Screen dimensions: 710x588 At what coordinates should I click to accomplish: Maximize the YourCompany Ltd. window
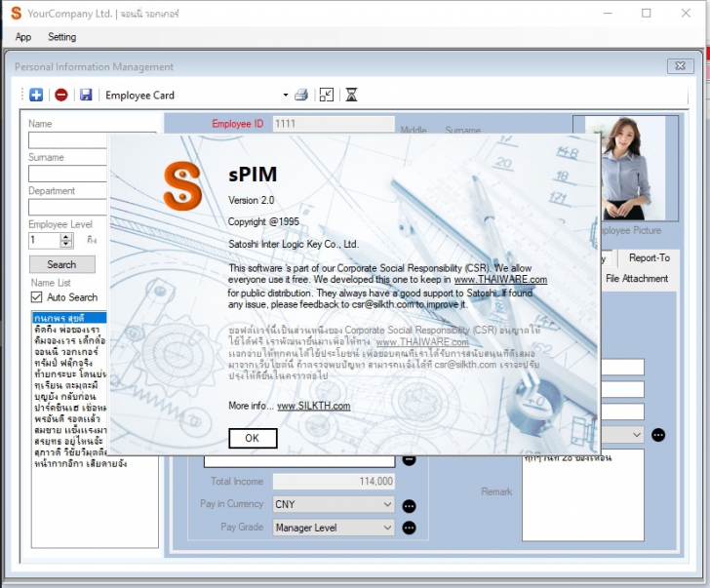[647, 13]
